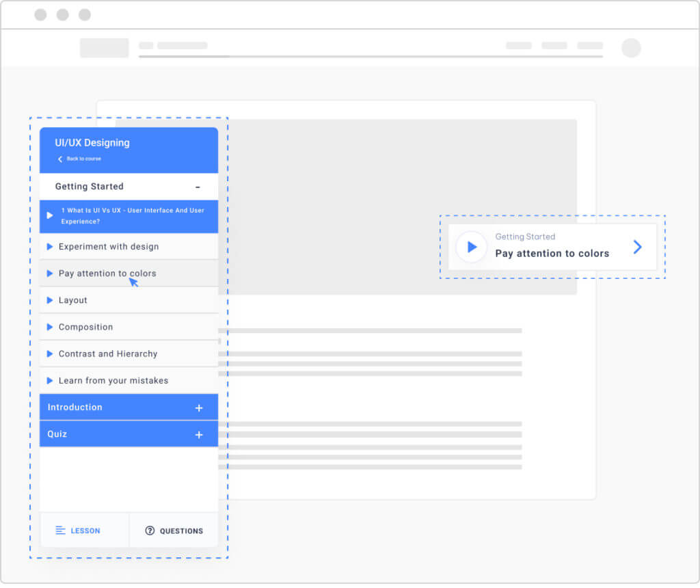
Task: Click the lines icon next to LESSON
Action: click(60, 531)
